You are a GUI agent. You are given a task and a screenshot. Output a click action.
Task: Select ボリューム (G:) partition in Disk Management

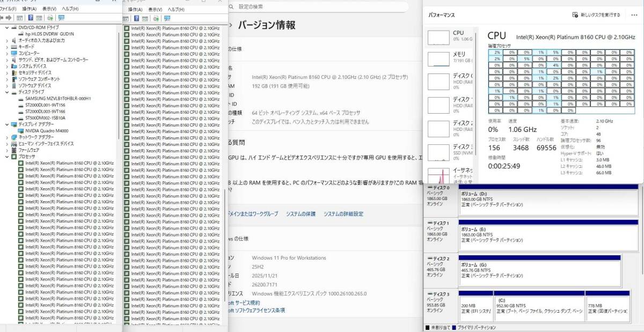coord(539,271)
